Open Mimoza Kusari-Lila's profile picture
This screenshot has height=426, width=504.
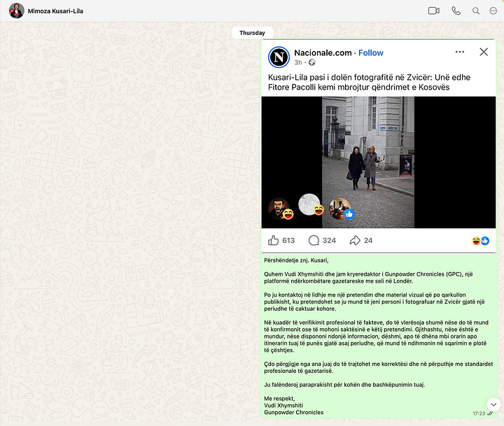pos(16,11)
